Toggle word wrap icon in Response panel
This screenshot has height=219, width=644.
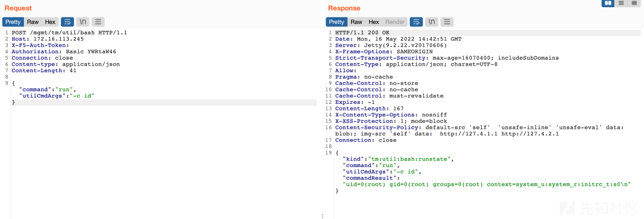416,21
